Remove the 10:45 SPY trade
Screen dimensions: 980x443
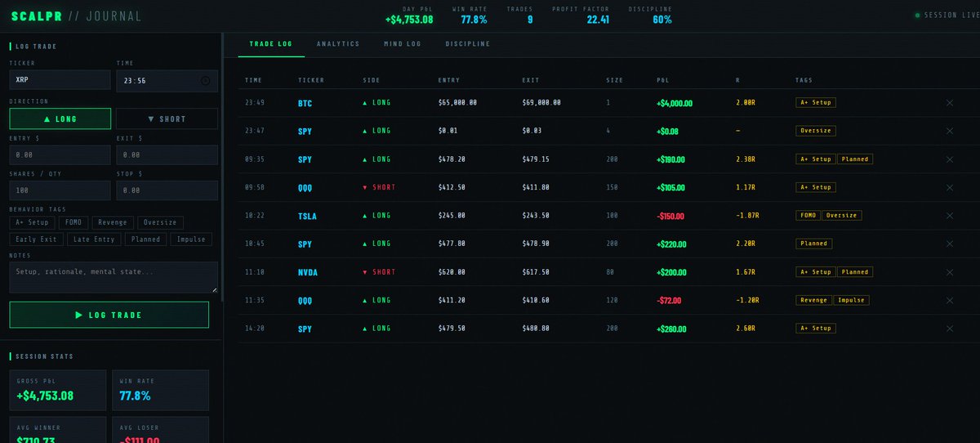point(949,244)
